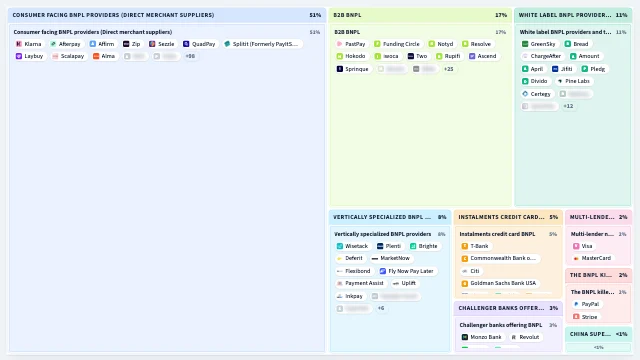
Task: Click the T-Bank icon
Action: (x=464, y=246)
